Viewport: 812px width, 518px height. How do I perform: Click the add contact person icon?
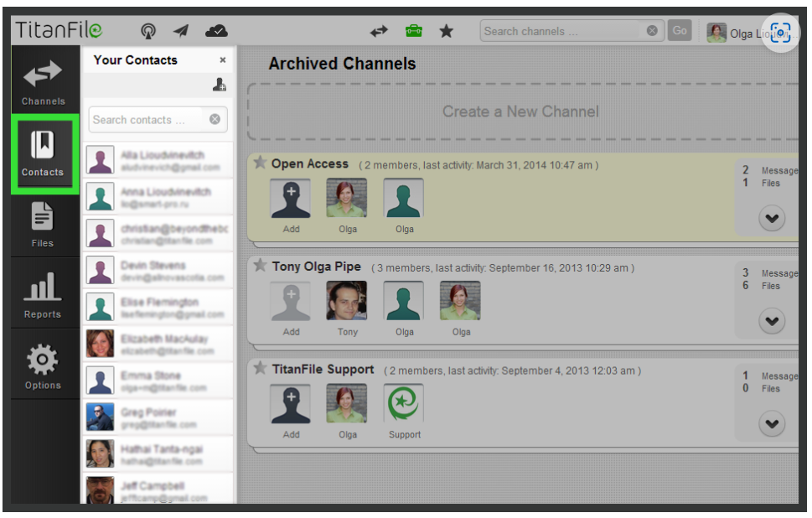[x=219, y=84]
